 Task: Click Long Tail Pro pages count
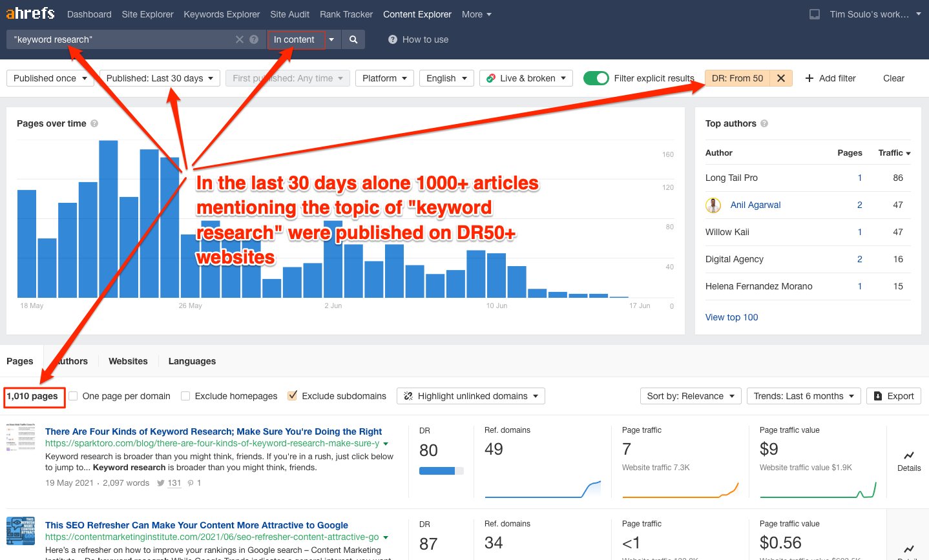[x=859, y=178]
